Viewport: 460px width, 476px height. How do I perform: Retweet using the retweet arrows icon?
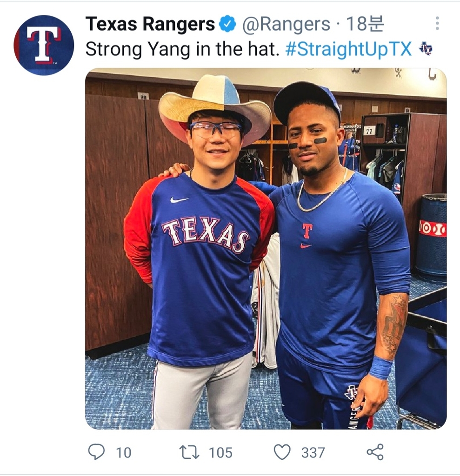(189, 452)
